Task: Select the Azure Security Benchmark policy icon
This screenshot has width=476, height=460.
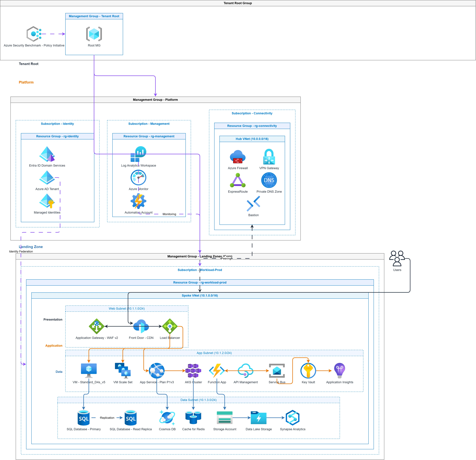Action: [x=34, y=34]
